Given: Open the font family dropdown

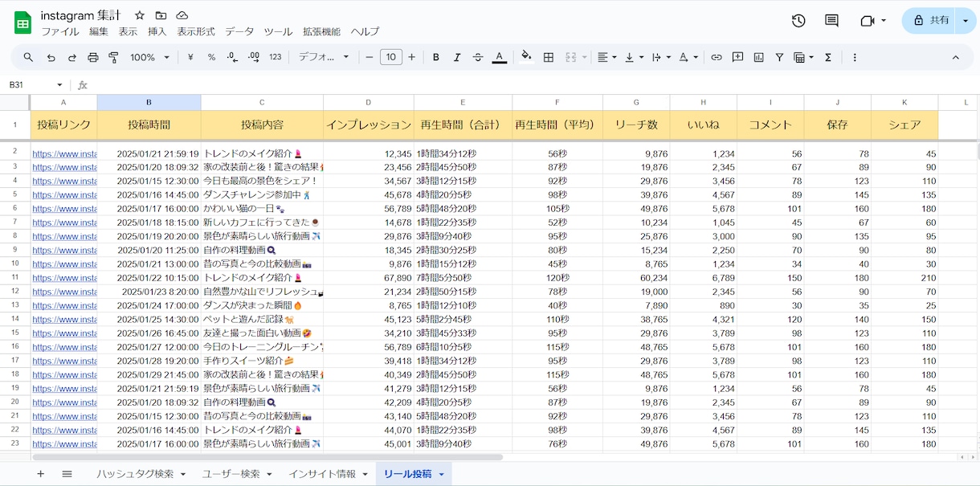Looking at the screenshot, I should click(x=324, y=57).
